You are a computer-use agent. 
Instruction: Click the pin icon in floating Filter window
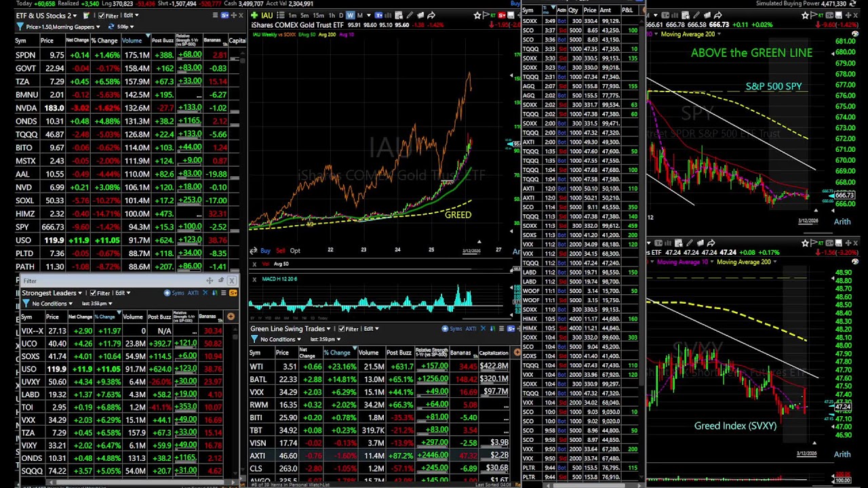(220, 280)
